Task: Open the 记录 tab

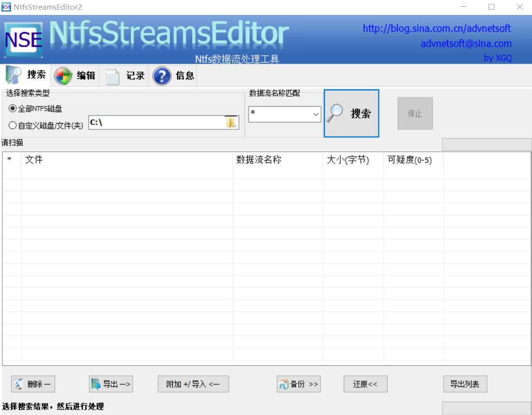Action: click(x=124, y=75)
